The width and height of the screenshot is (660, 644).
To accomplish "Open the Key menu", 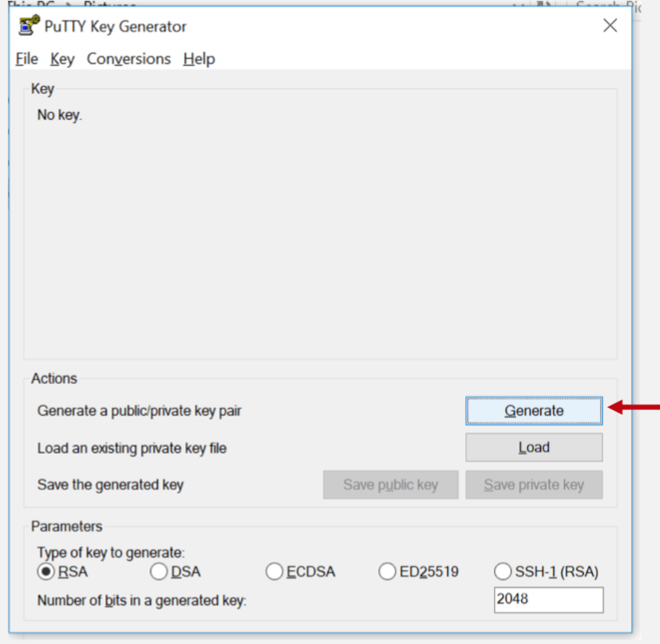I will (63, 59).
